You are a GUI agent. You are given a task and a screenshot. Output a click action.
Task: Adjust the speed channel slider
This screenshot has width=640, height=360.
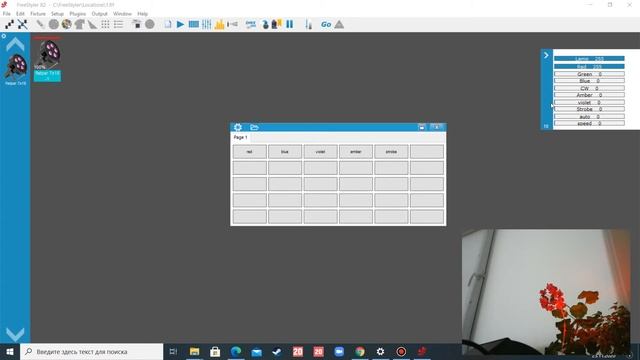pyautogui.click(x=589, y=123)
